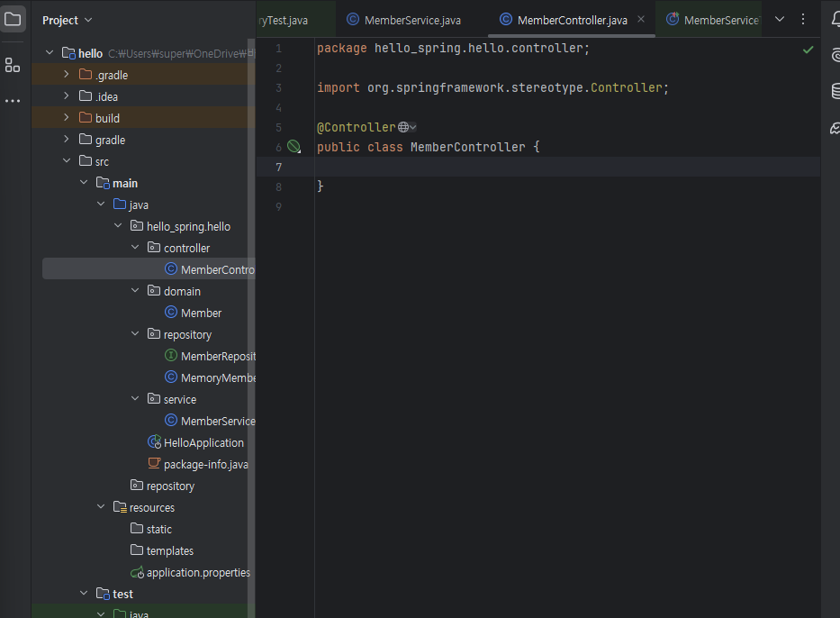Click the @Controller annotation text

(357, 127)
